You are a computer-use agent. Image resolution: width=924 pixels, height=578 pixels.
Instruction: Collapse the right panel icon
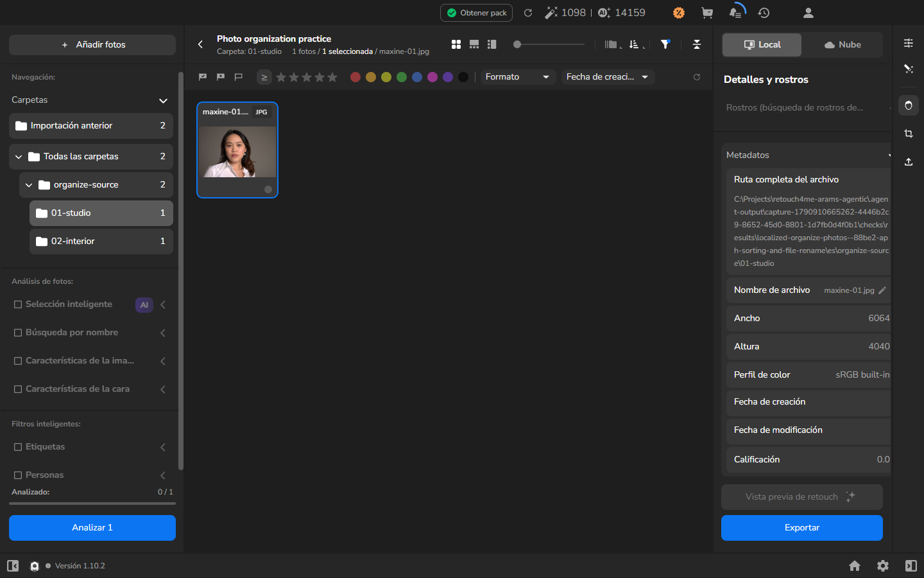tap(911, 566)
